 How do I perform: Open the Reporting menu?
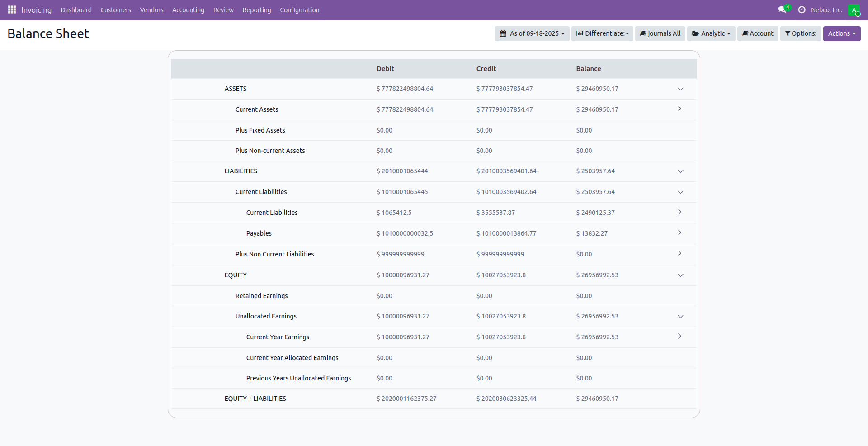[256, 10]
